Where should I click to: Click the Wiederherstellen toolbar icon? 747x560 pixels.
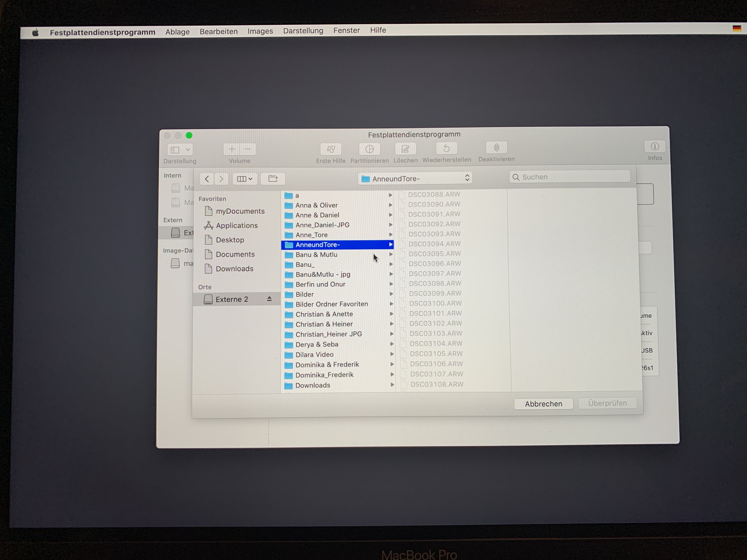(446, 148)
